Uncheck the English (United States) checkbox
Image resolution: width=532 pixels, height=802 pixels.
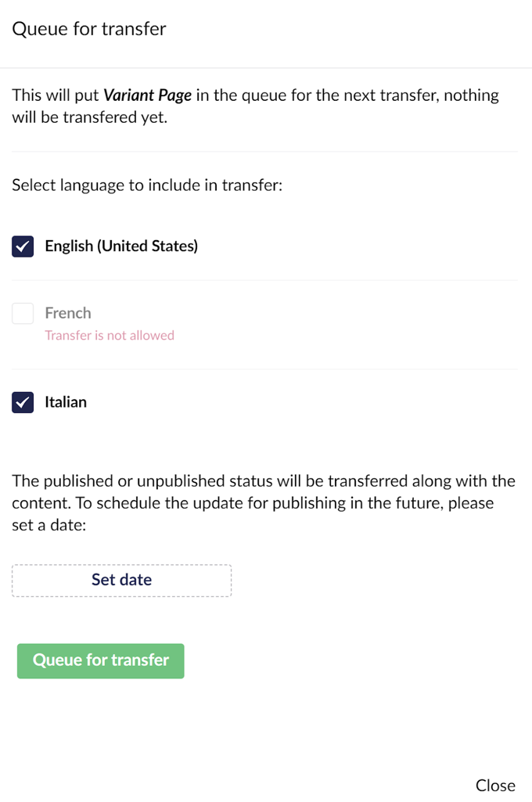tap(23, 246)
